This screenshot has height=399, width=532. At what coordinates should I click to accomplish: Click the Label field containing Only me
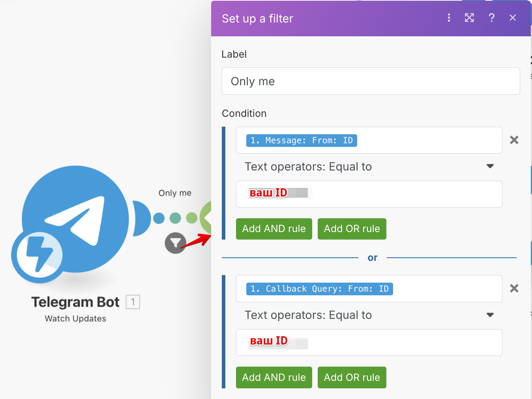point(371,81)
